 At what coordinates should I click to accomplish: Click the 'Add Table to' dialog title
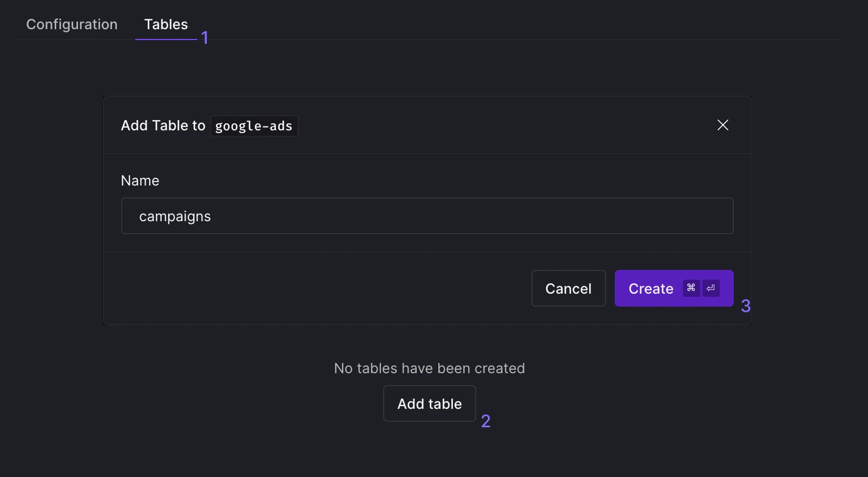click(163, 125)
